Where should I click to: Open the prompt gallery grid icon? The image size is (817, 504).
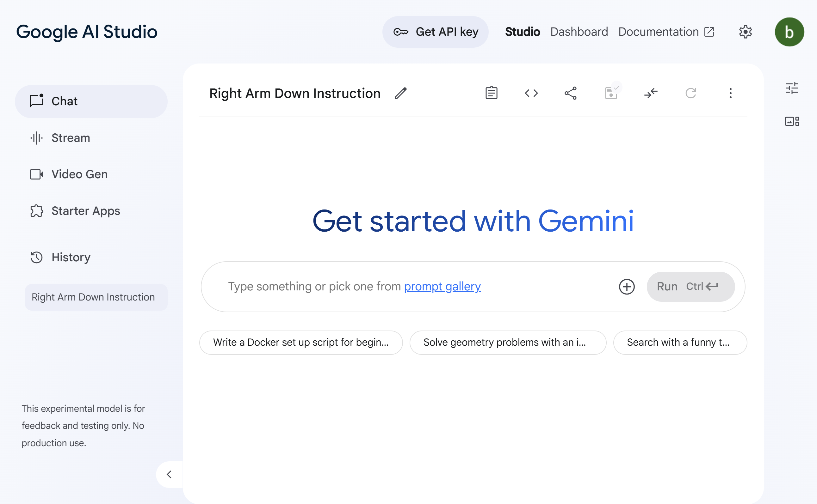[x=792, y=121]
